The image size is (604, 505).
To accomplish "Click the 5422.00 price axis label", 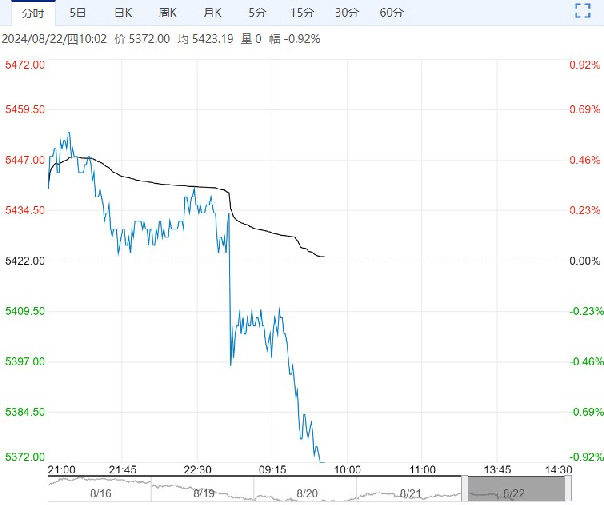I will (25, 261).
